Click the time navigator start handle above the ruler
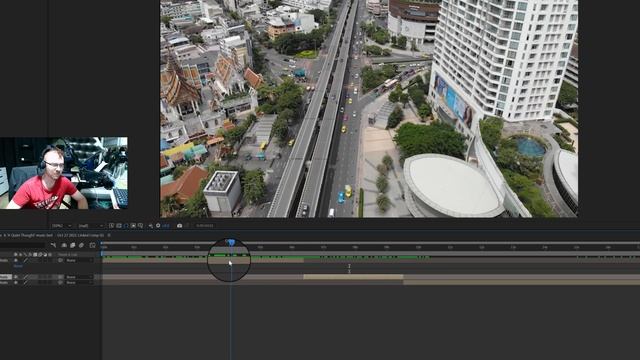The width and height of the screenshot is (640, 360). 102,243
